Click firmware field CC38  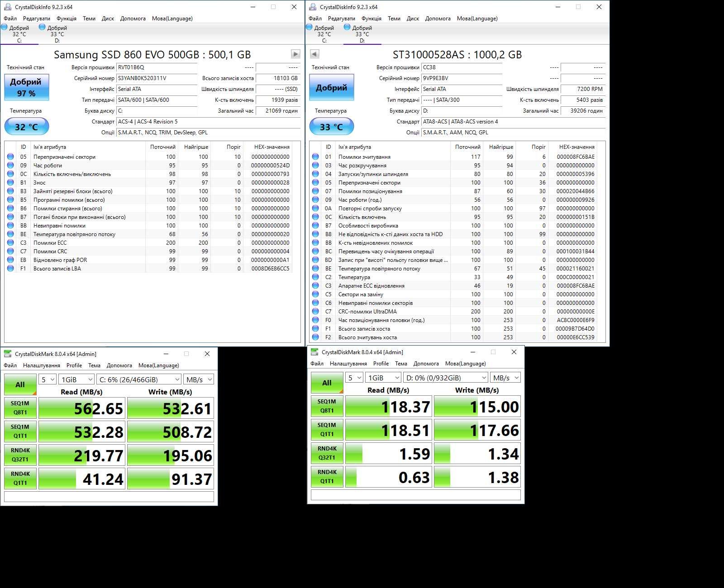coord(462,67)
